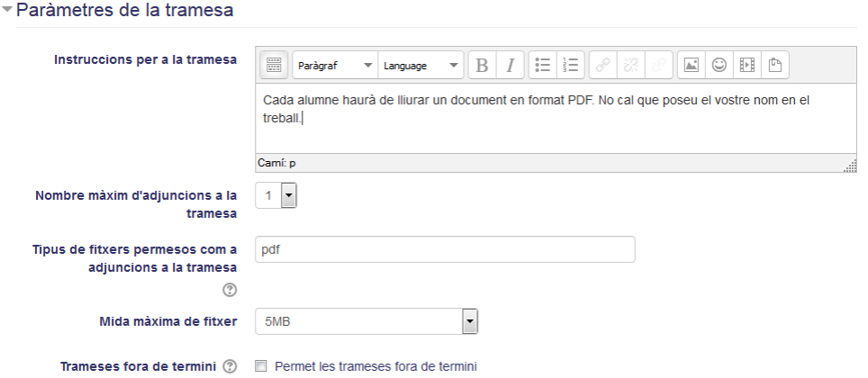
Task: Insert Moodle media with film icon
Action: coord(746,66)
